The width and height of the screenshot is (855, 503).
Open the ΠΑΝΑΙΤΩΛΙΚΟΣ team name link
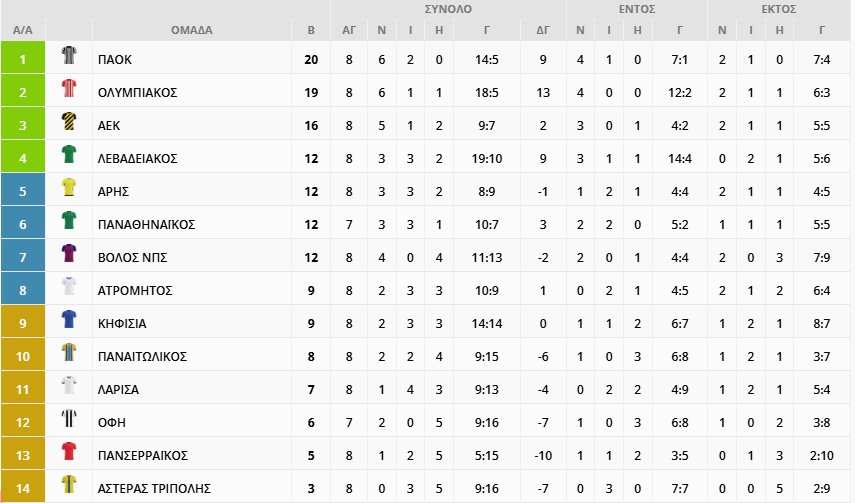(x=142, y=356)
